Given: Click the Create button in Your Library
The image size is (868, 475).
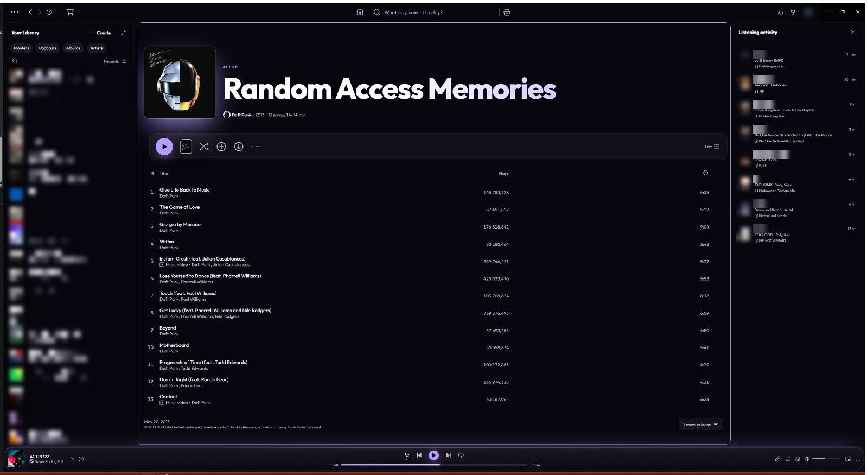Looking at the screenshot, I should (x=100, y=33).
